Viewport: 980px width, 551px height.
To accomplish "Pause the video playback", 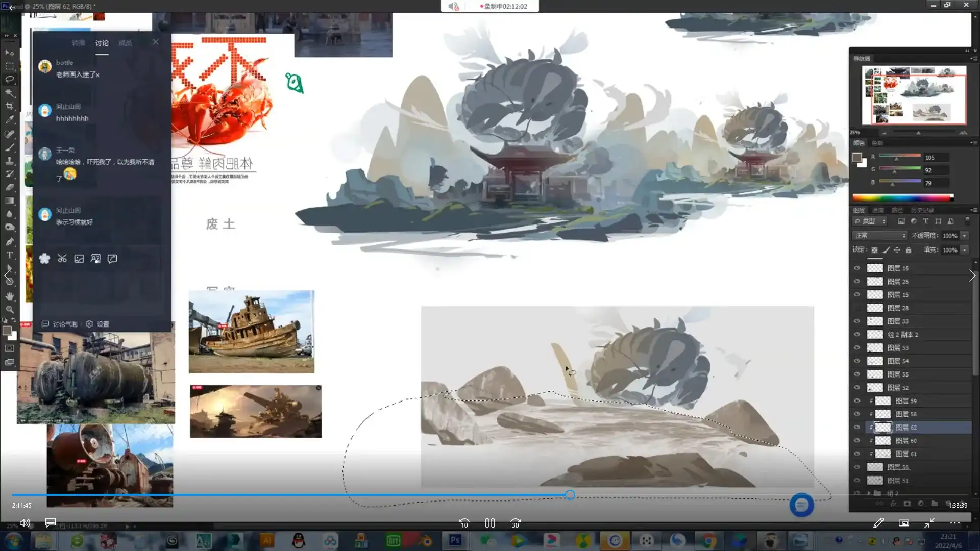I will [489, 523].
